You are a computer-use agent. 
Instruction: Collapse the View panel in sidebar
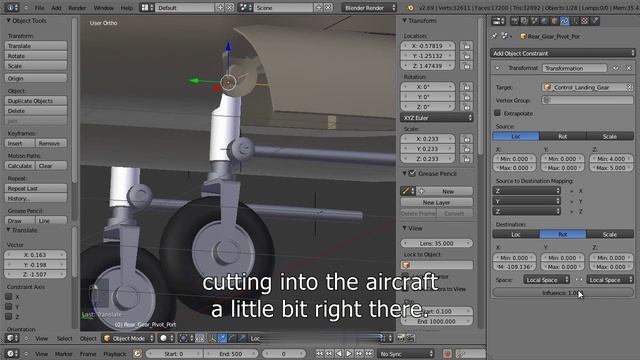404,228
